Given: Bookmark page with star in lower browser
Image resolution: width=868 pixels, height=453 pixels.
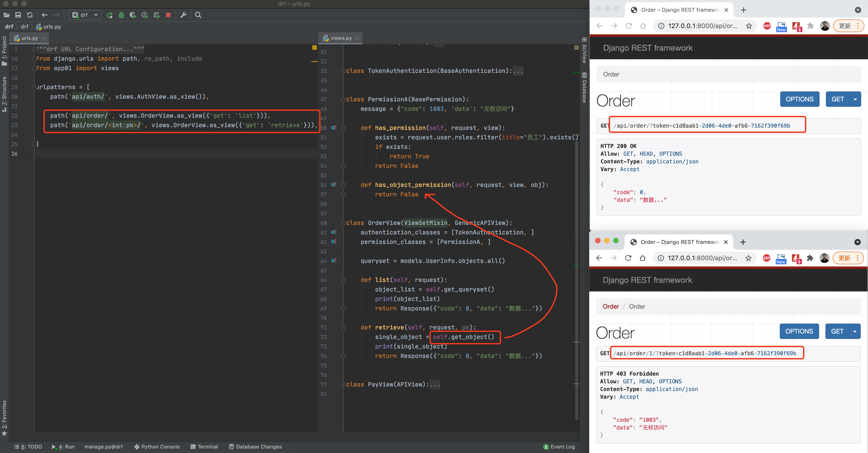Looking at the screenshot, I should point(748,258).
